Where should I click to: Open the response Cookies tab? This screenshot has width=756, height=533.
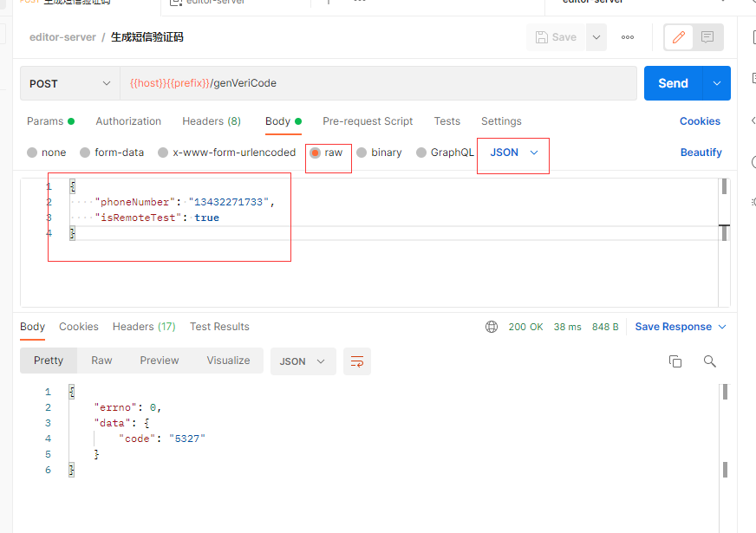tap(79, 327)
